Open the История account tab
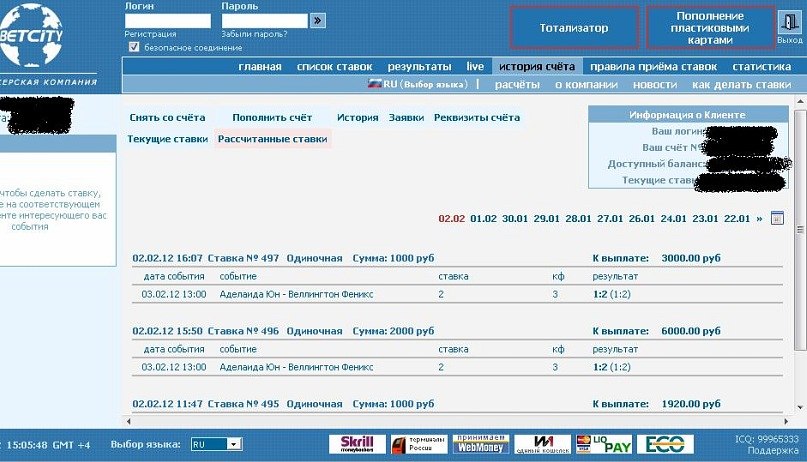 click(x=358, y=117)
